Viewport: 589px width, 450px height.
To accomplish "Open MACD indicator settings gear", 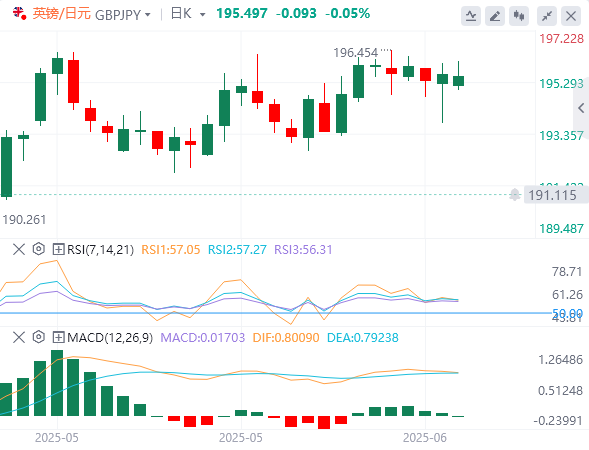I will (39, 337).
